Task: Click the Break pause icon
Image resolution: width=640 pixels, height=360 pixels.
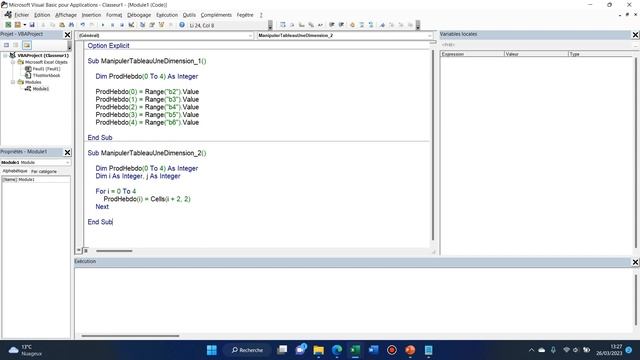Action: coord(112,25)
